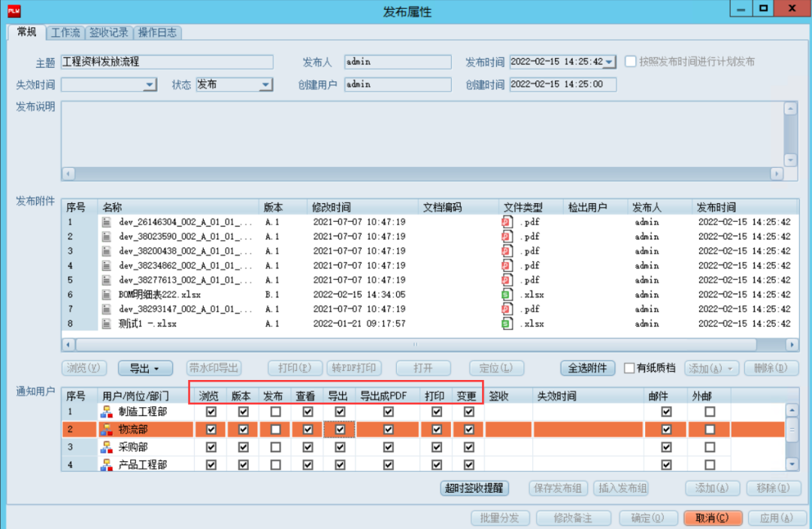Open the 操作日志 tab
Viewport: 812px width, 529px height.
click(158, 33)
